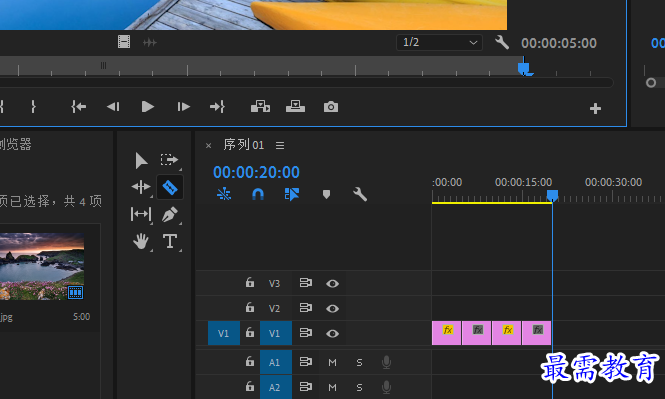Export frame with camera icon
665x399 pixels.
[331, 107]
